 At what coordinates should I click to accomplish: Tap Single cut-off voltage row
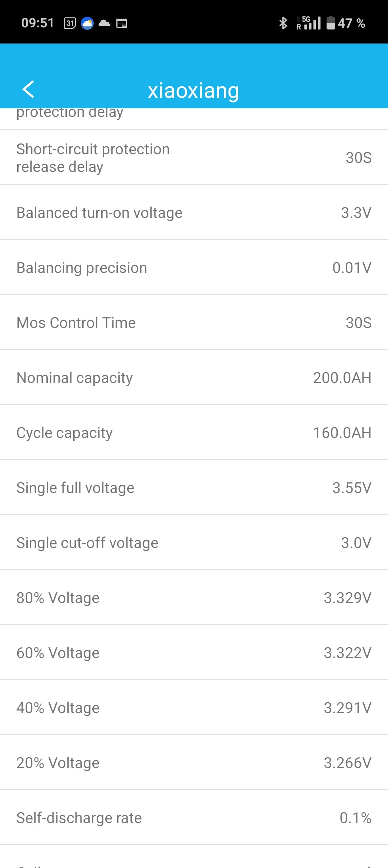pos(194,543)
